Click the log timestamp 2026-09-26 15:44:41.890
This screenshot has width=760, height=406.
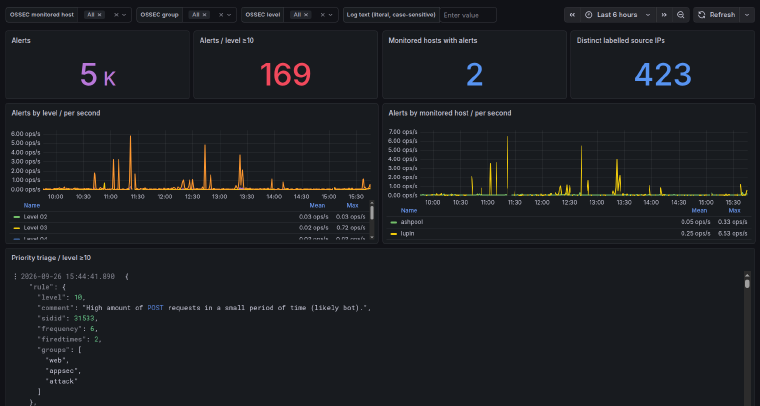click(67, 277)
